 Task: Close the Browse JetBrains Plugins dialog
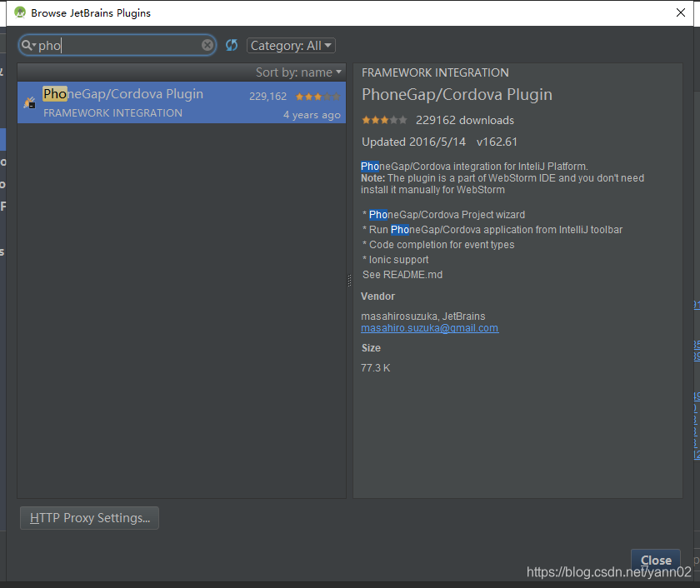click(680, 12)
